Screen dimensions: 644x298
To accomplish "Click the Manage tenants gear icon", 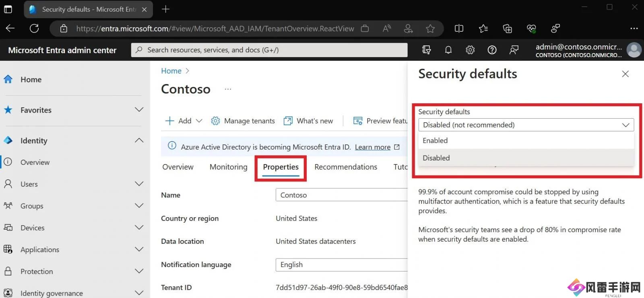I will click(215, 121).
